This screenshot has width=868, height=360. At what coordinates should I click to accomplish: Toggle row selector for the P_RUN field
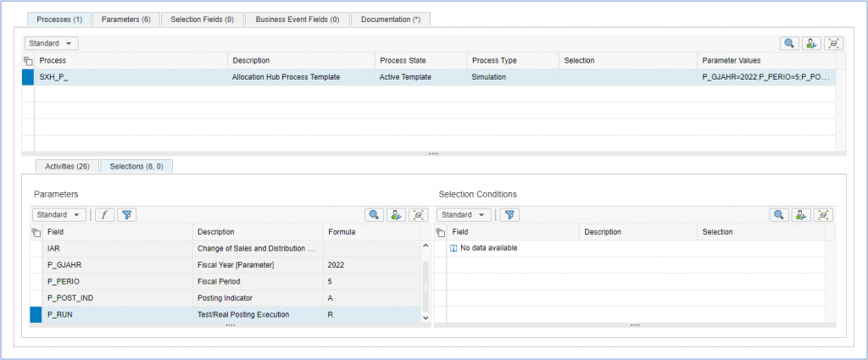[x=36, y=315]
